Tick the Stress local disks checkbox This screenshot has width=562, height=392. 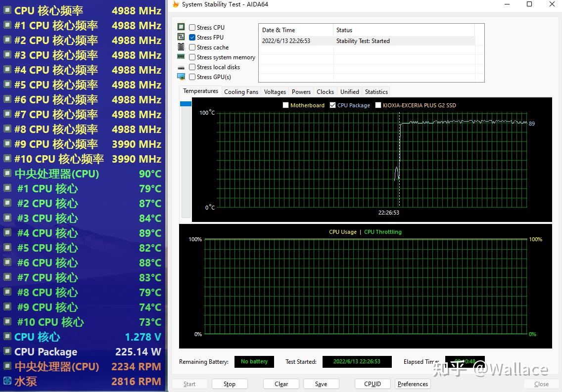(x=192, y=67)
